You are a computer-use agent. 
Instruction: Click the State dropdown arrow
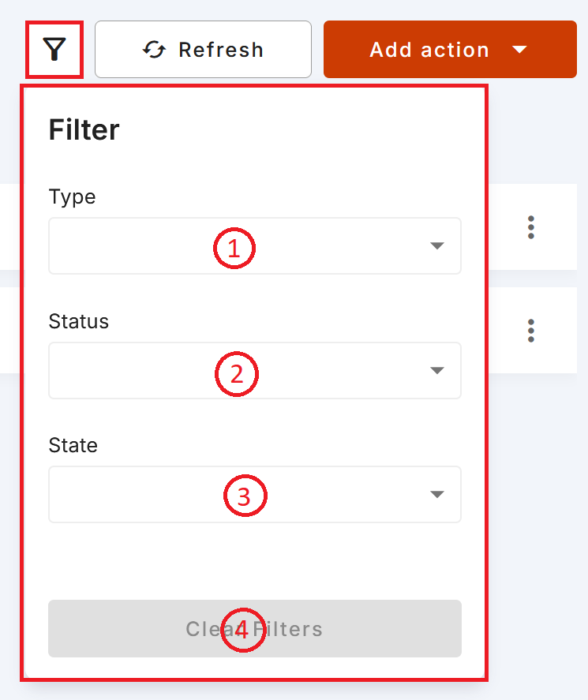tap(437, 494)
